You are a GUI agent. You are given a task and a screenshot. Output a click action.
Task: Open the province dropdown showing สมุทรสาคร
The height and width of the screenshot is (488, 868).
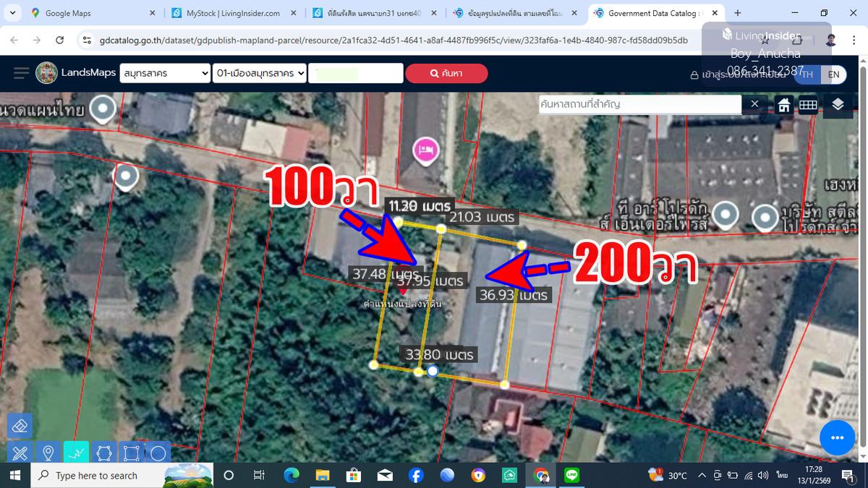(x=165, y=73)
